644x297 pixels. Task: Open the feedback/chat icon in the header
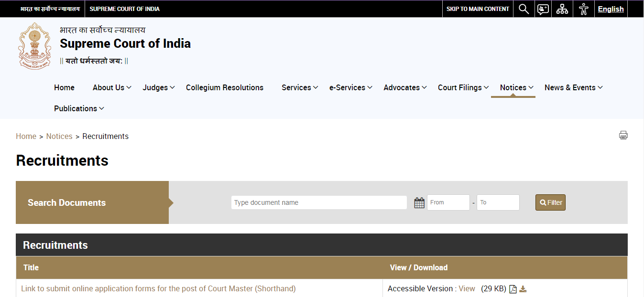[543, 9]
